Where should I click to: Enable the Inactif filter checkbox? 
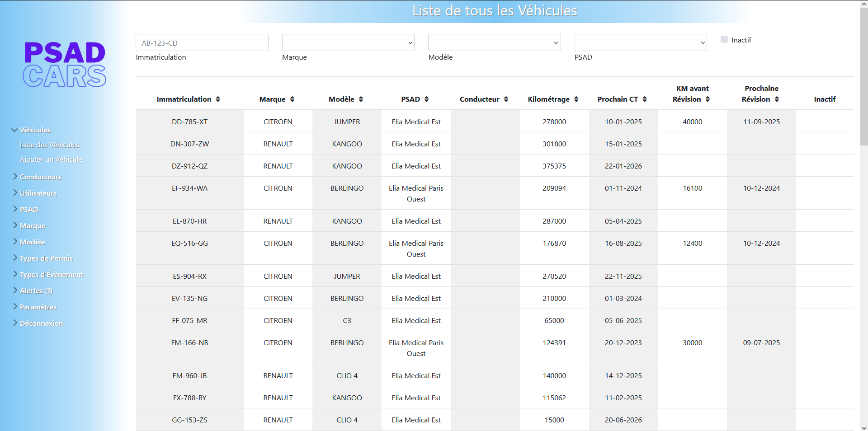click(x=723, y=39)
